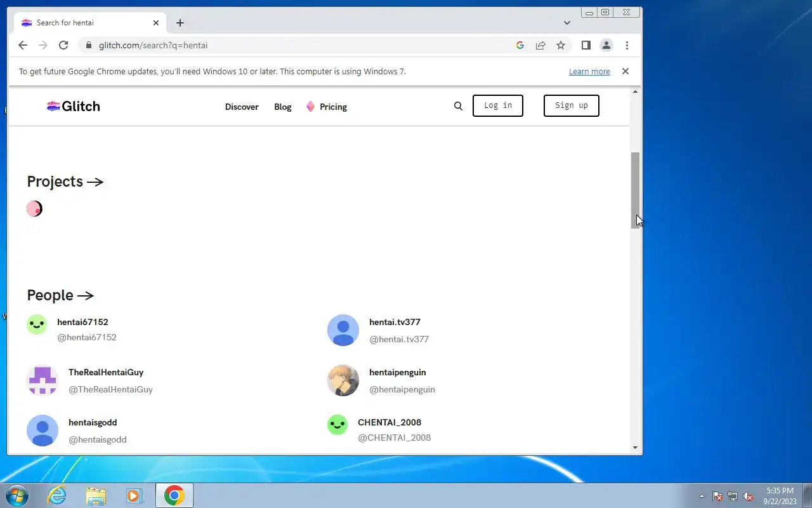Open the pink project avatar under Projects
The image size is (812, 508).
(34, 208)
